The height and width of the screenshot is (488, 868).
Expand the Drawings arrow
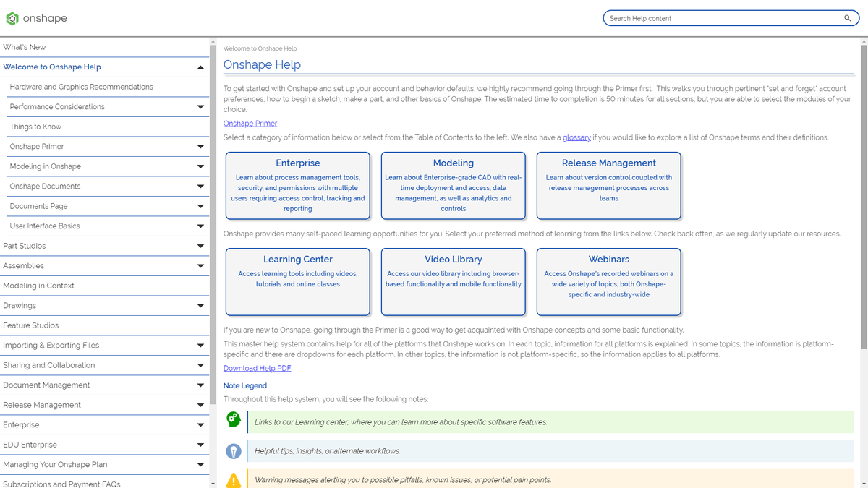click(200, 306)
